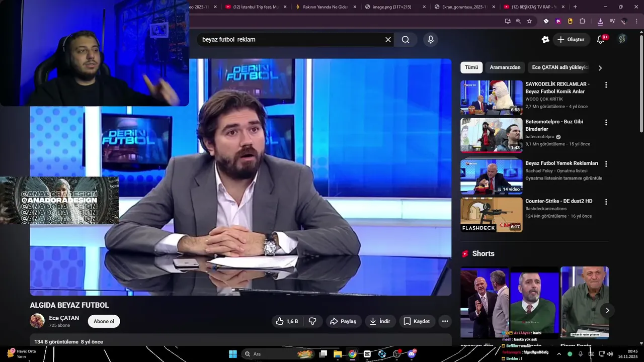Select the Ece ÇATAN adlı yükleyici chip

[x=560, y=67]
